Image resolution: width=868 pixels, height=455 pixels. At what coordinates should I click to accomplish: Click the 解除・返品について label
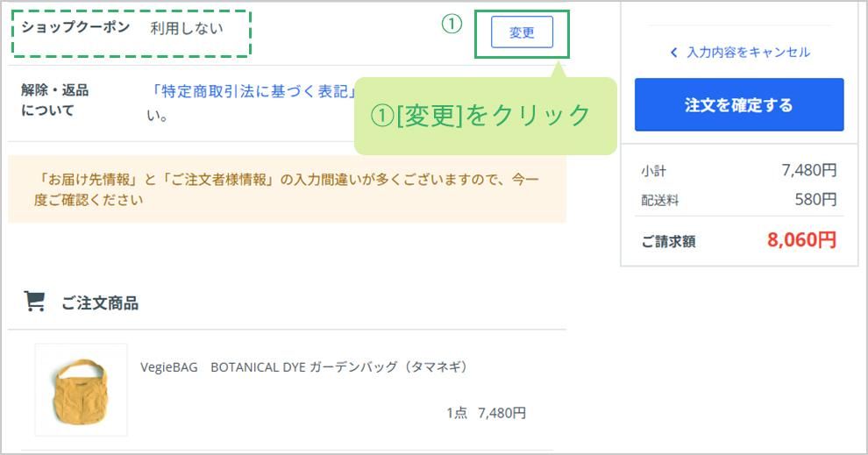coord(54,100)
